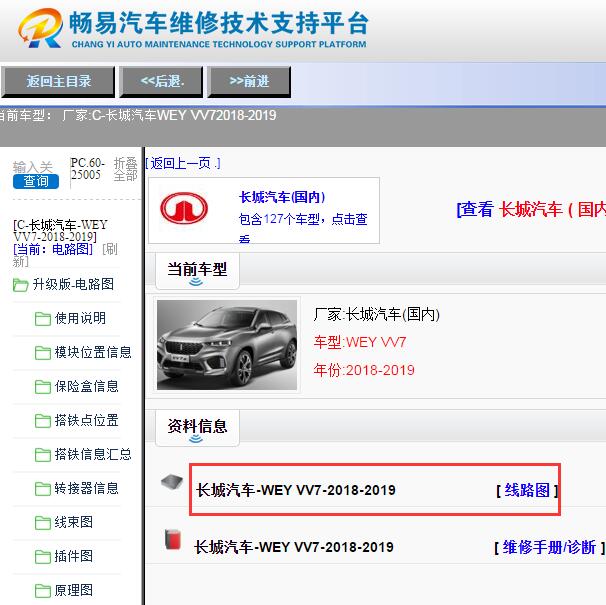Viewport: 606px width, 605px height.
Task: Select the 当前车型 tab
Action: pos(197,271)
